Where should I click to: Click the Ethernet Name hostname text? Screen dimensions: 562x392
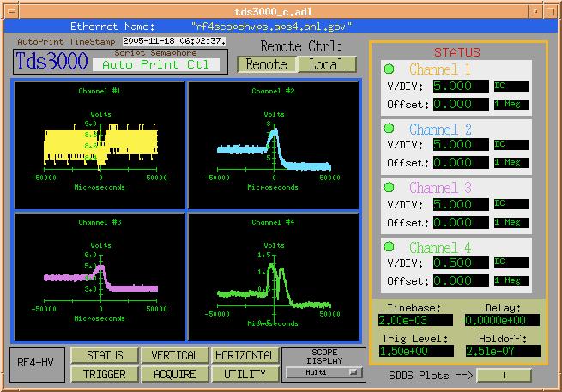click(x=272, y=27)
